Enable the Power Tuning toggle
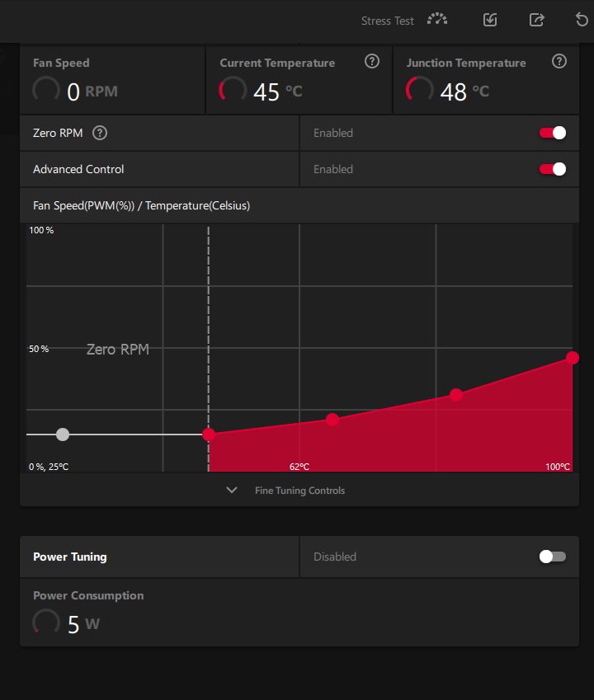Viewport: 594px width, 700px height. [x=553, y=557]
